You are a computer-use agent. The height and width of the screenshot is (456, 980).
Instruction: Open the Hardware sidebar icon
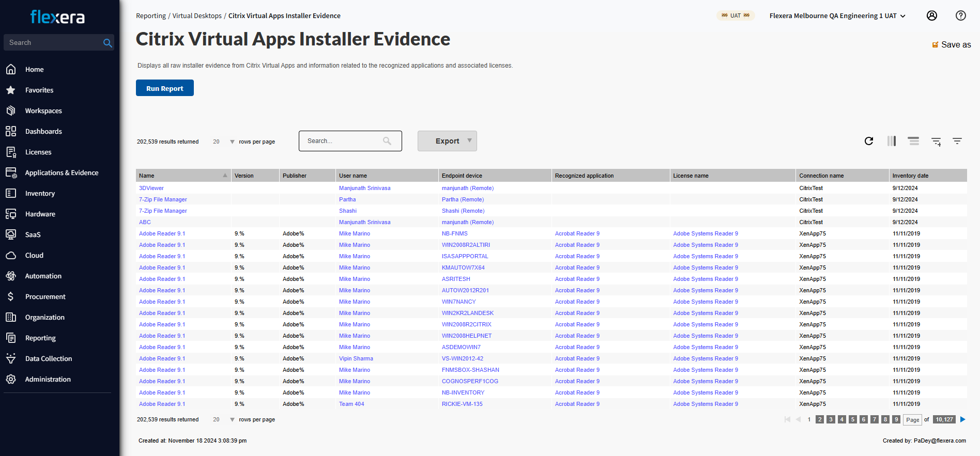point(11,214)
